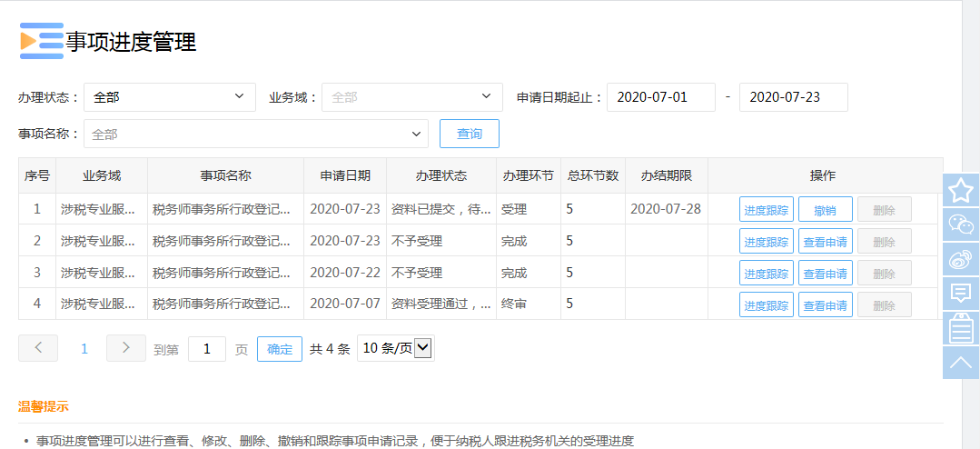
Task: Click the 序号 column header
Action: click(37, 175)
